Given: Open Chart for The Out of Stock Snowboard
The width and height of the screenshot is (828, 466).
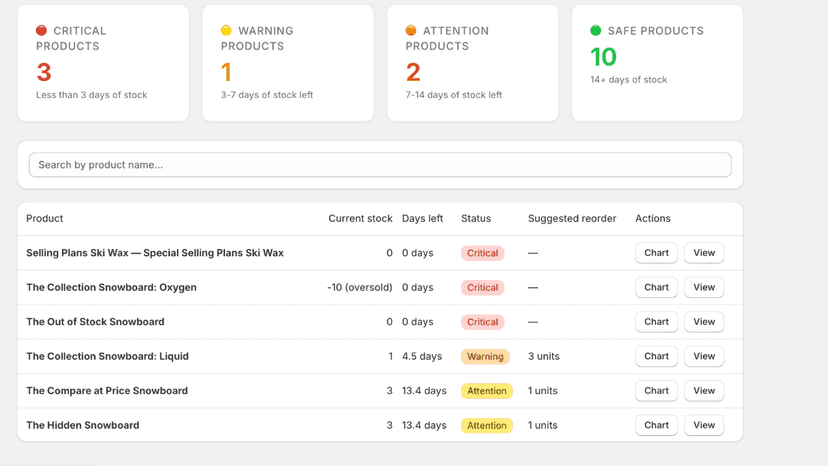Looking at the screenshot, I should click(656, 322).
